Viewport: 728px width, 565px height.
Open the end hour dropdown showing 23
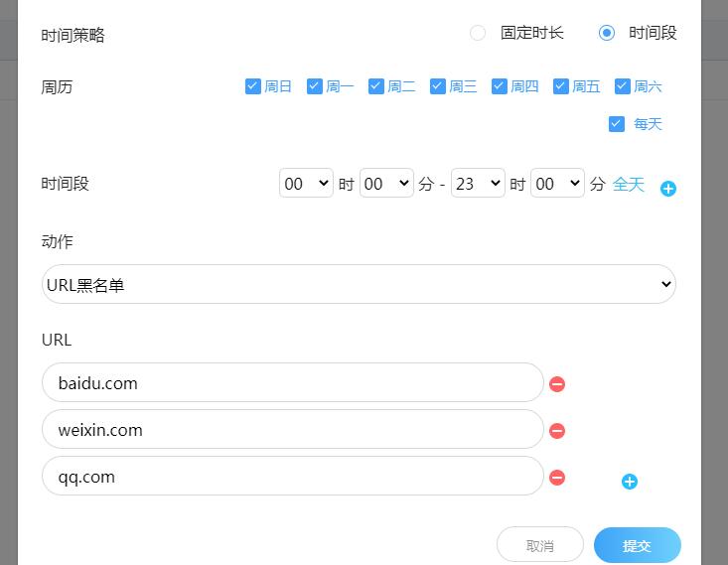[478, 183]
